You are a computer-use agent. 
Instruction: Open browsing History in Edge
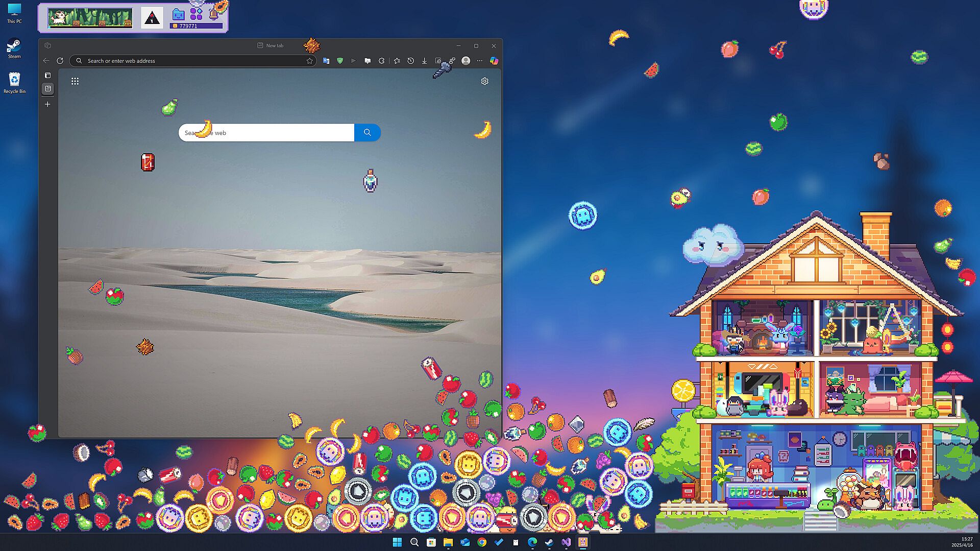[411, 61]
